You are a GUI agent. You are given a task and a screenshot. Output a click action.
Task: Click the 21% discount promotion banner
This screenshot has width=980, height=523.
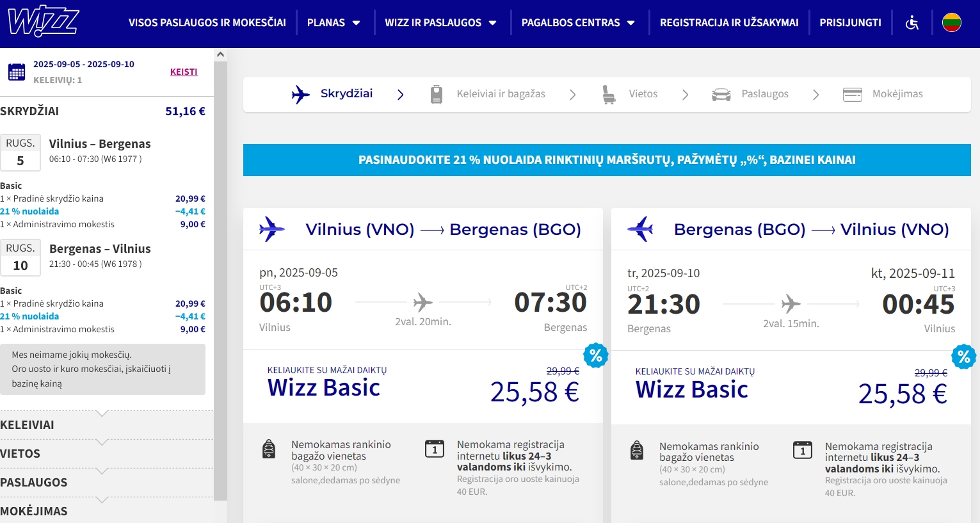click(607, 160)
